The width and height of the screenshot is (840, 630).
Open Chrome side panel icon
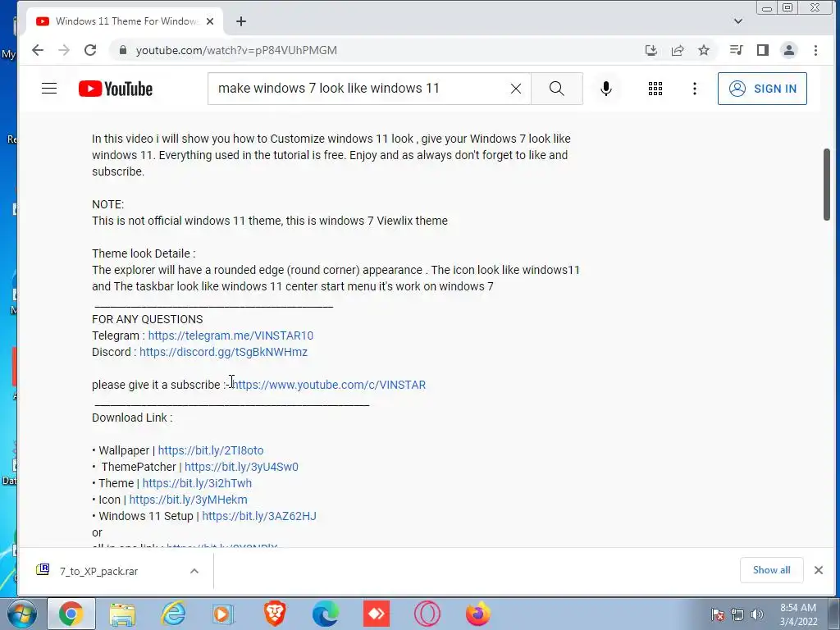(763, 50)
